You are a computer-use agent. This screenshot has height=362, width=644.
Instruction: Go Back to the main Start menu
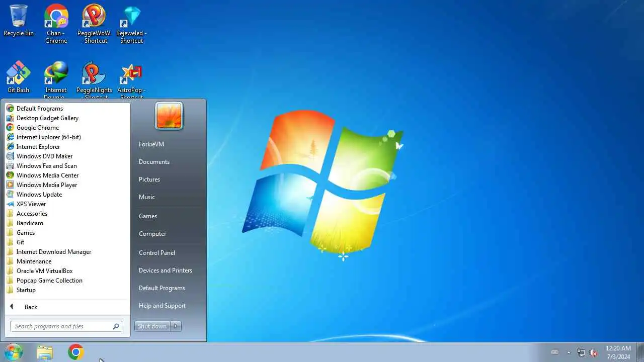67,307
